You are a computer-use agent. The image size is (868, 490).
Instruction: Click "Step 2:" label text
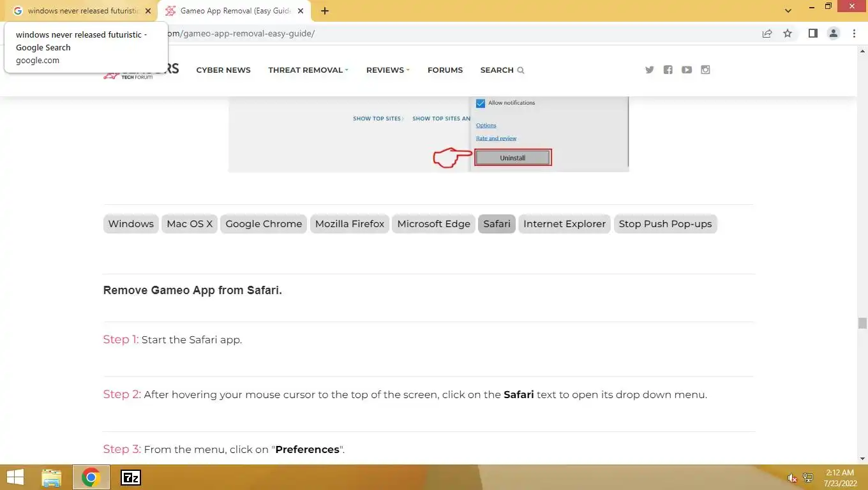click(x=122, y=394)
